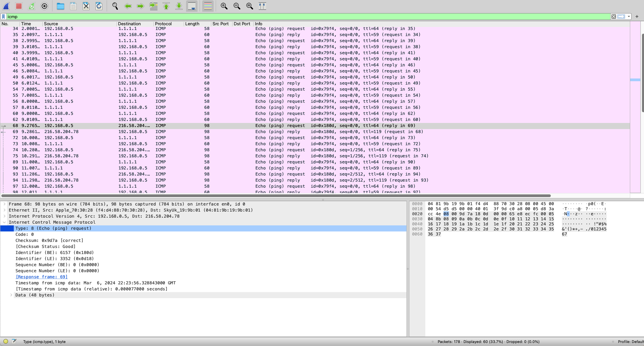Open capture options gear icon

tap(44, 6)
